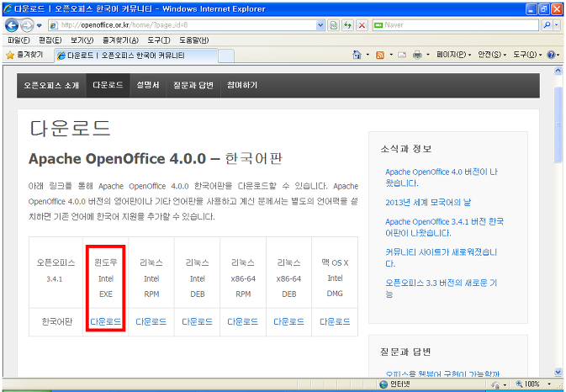Open the 즐겨찾기(A) menu

click(x=120, y=40)
